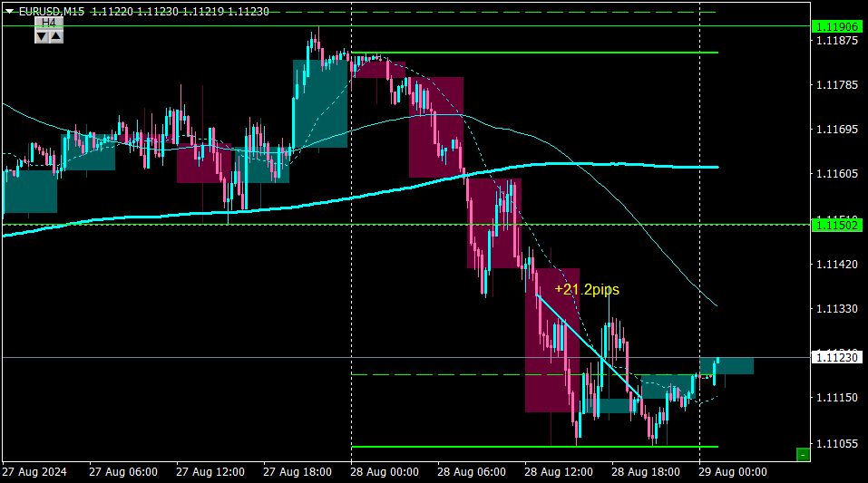The image size is (868, 483).
Task: Click the 1.11605 price scale value
Action: pyautogui.click(x=837, y=174)
